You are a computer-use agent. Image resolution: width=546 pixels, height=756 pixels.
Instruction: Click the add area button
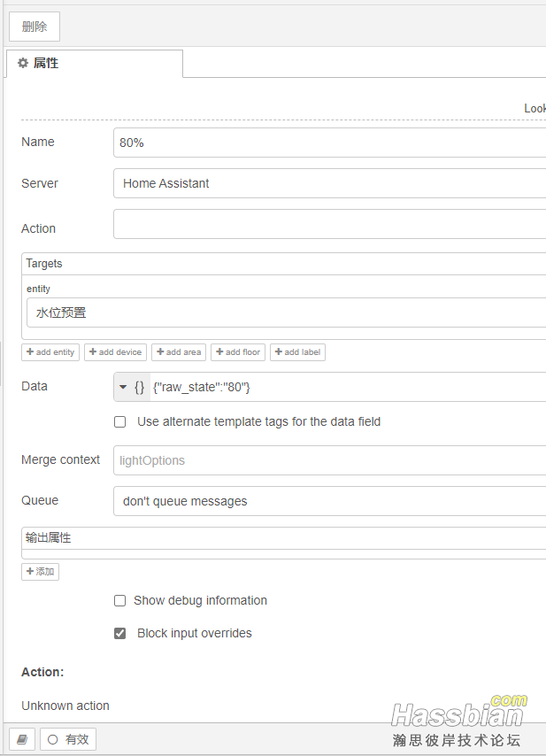coord(179,352)
